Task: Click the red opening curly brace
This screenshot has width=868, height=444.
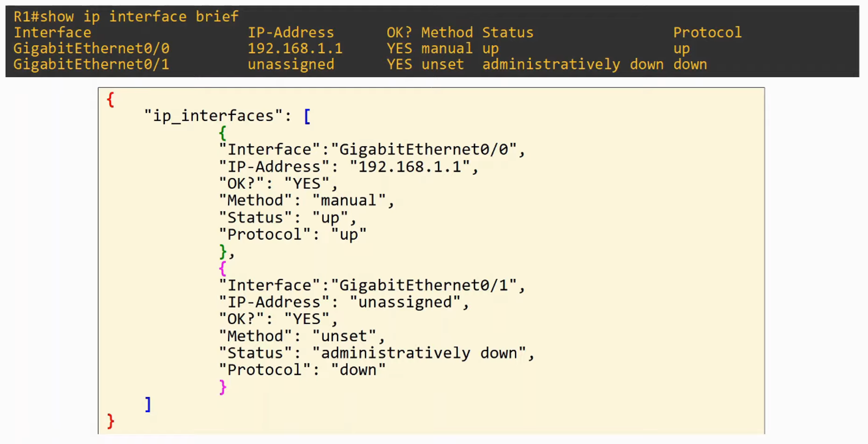Action: [x=110, y=100]
